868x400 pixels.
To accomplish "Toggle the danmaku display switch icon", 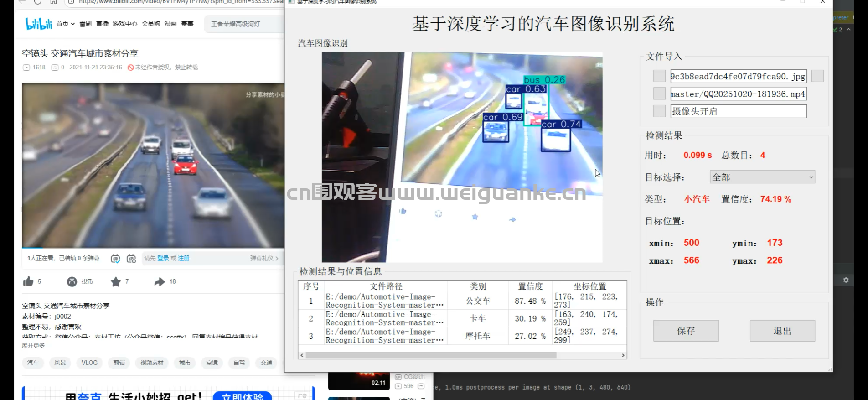I will (115, 259).
